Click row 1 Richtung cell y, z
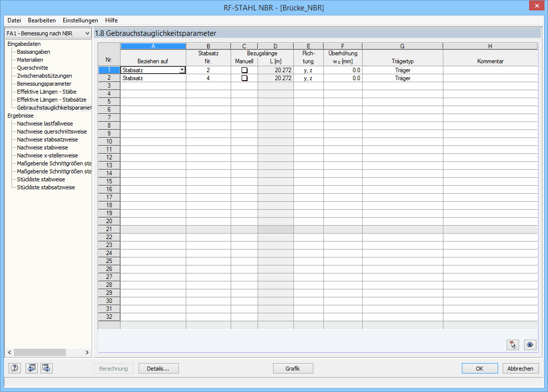The image size is (548, 392). pyautogui.click(x=308, y=70)
